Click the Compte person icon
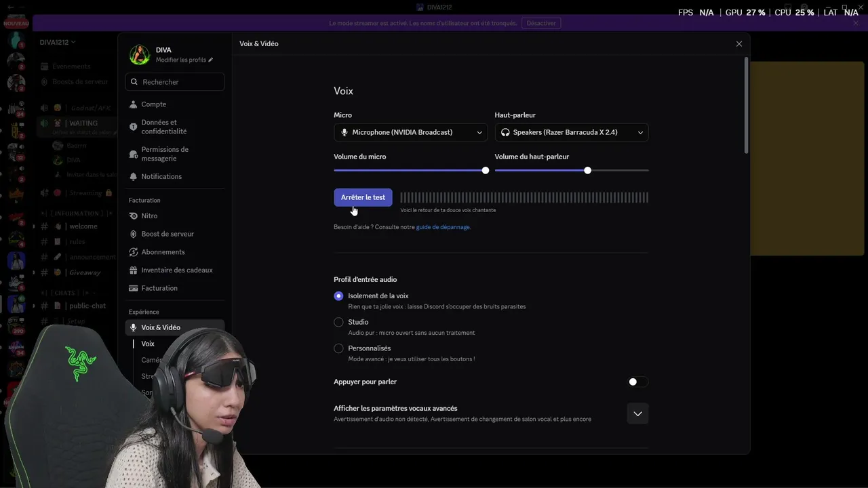Viewport: 868px width, 488px height. coord(134,104)
